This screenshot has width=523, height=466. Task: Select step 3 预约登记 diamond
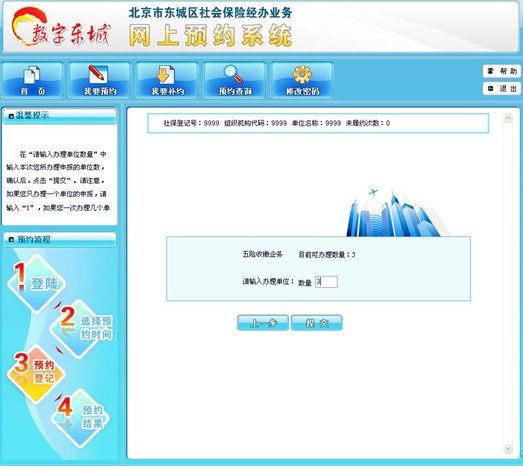(x=36, y=374)
